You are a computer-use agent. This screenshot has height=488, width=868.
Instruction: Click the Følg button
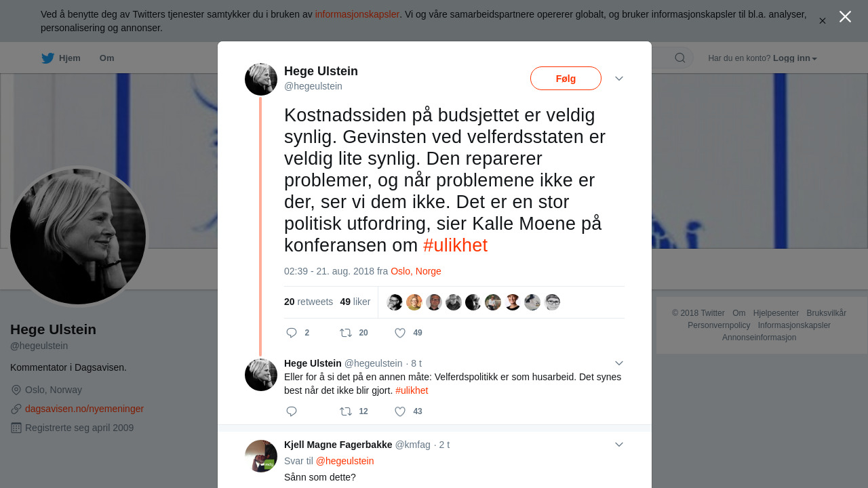(x=566, y=79)
